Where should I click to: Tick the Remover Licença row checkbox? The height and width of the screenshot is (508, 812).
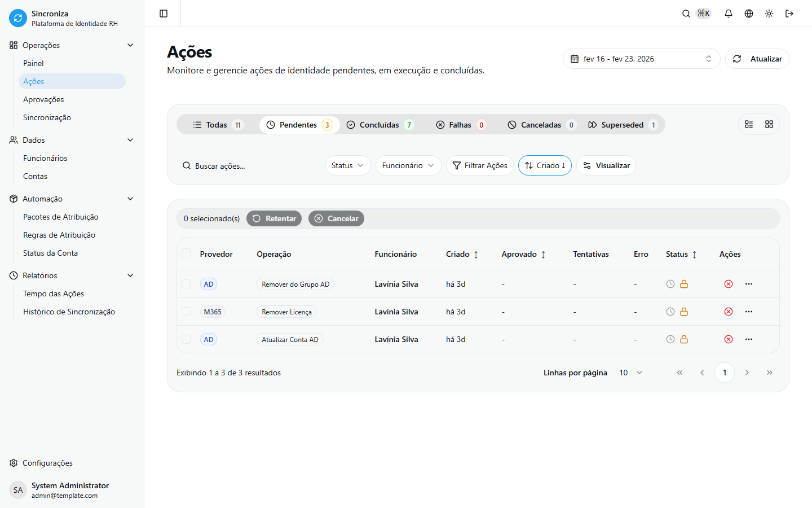coord(187,312)
